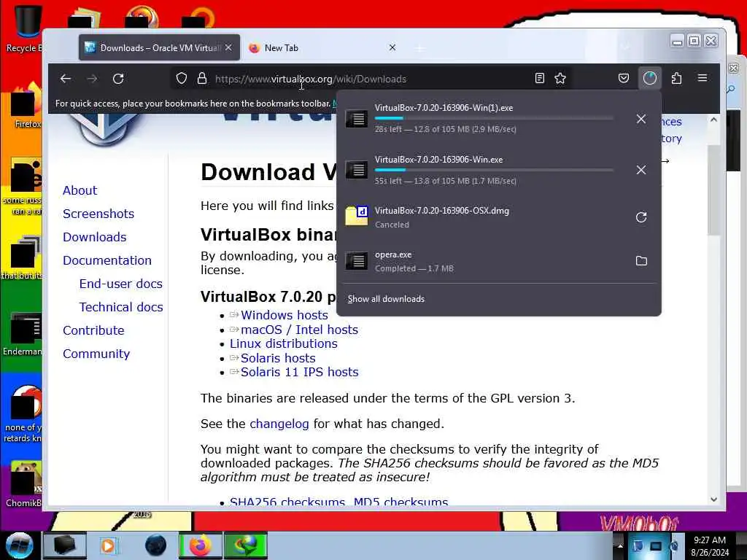Open the Downloads sidebar link
Screen dimensions: 747x560
click(95, 237)
